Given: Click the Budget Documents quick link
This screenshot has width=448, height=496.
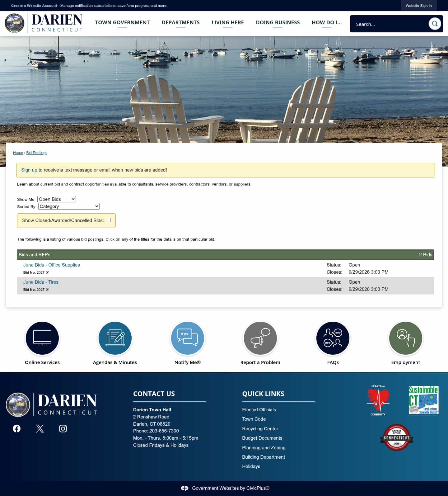Looking at the screenshot, I should (x=262, y=438).
